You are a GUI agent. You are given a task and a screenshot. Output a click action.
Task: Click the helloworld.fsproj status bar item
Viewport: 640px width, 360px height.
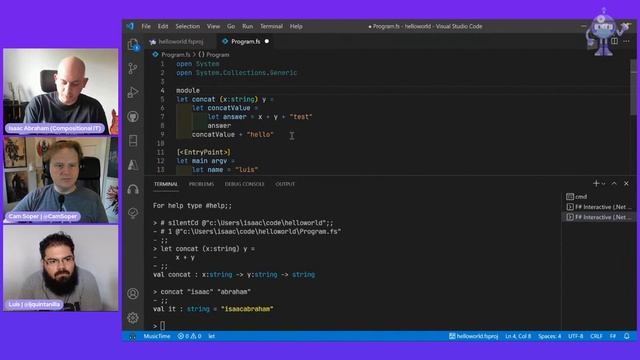tap(473, 336)
